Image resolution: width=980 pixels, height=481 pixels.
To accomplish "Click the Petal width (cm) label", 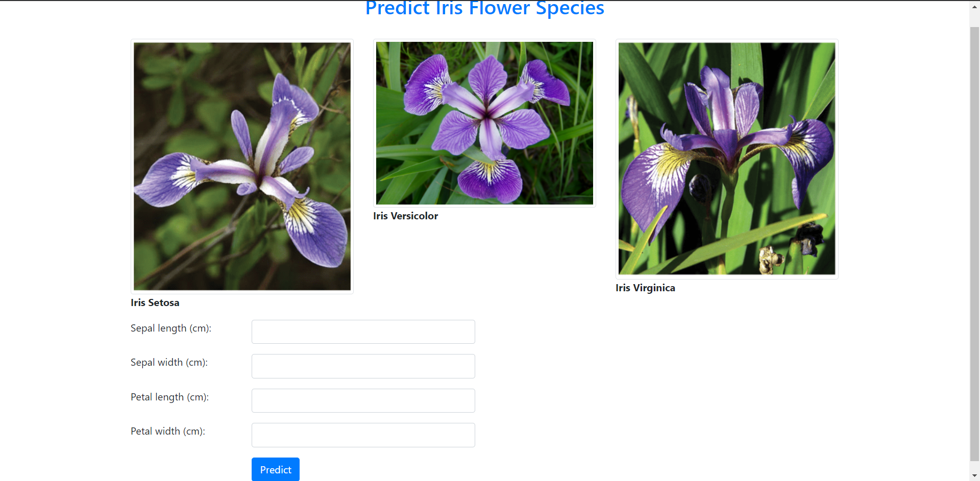I will 167,431.
